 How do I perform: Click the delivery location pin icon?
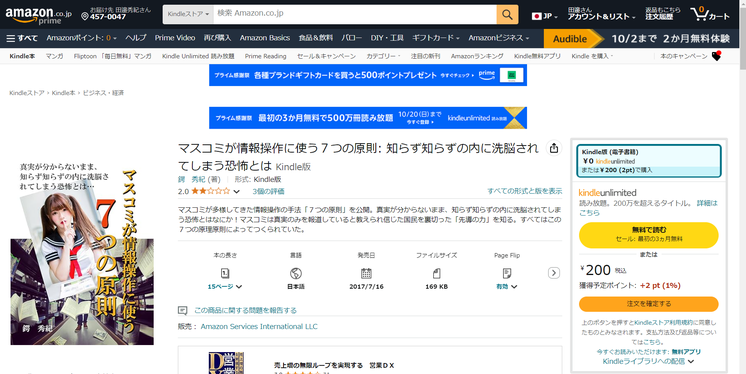click(x=85, y=17)
